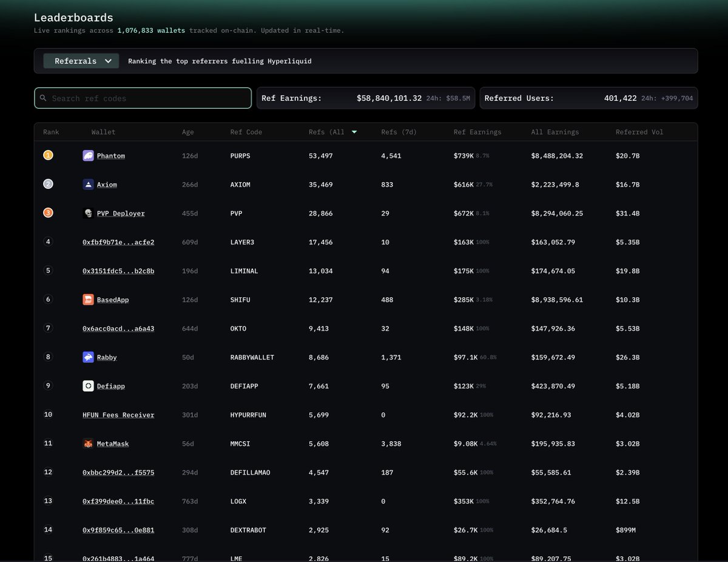Screen dimensions: 728x562
Task: Click the Defiapp logo icon
Action: click(x=88, y=386)
